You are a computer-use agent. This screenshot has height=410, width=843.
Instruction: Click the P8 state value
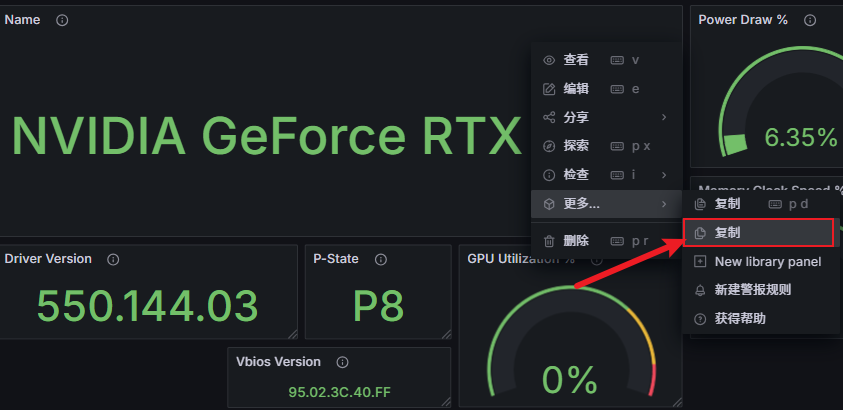tap(378, 306)
